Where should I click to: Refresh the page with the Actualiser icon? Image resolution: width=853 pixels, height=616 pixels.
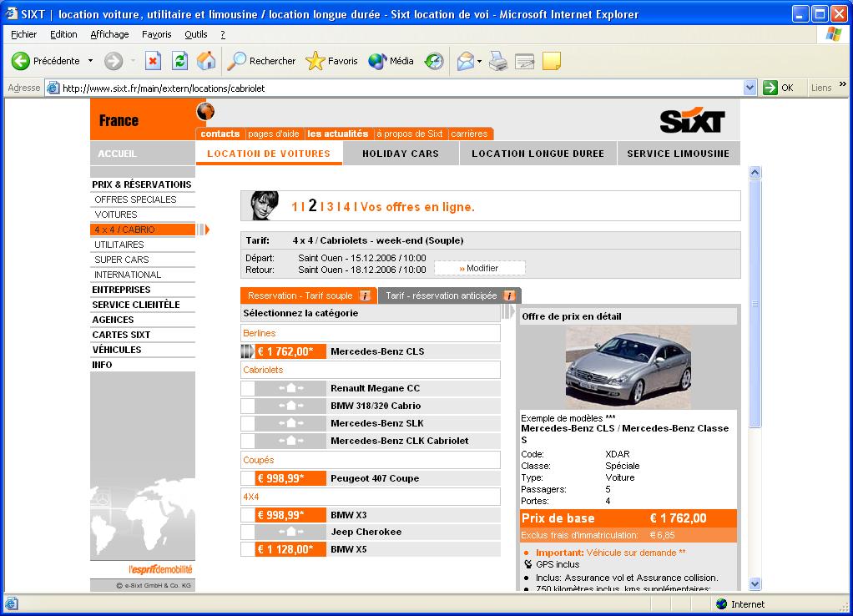pyautogui.click(x=179, y=61)
